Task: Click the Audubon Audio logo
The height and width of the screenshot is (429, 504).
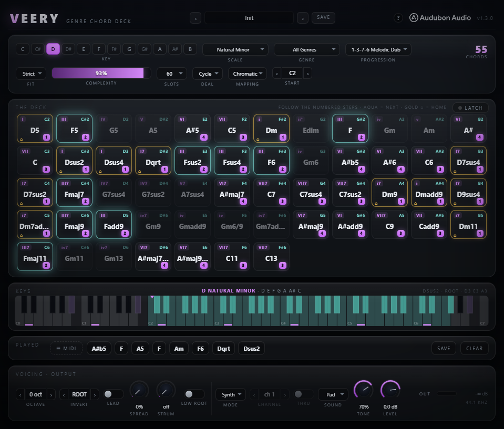Action: pyautogui.click(x=440, y=18)
